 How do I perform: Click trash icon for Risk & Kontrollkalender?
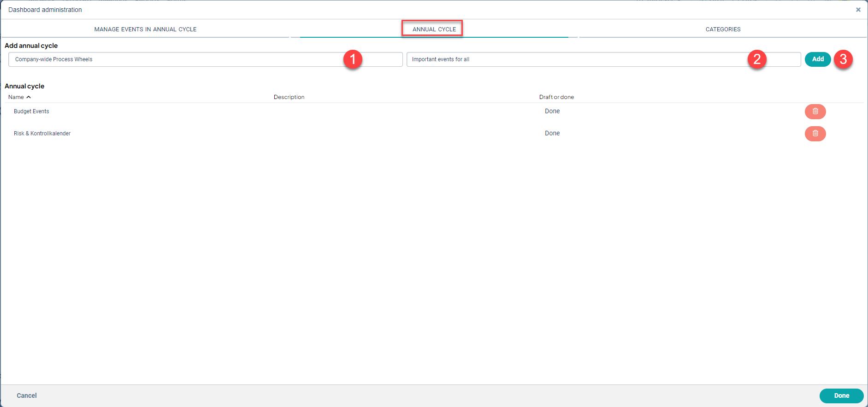coord(815,134)
